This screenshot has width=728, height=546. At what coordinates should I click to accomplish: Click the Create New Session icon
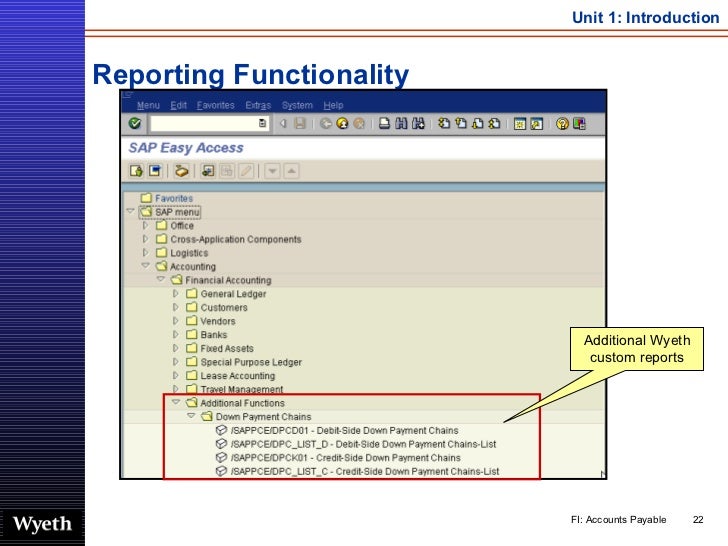click(x=520, y=124)
